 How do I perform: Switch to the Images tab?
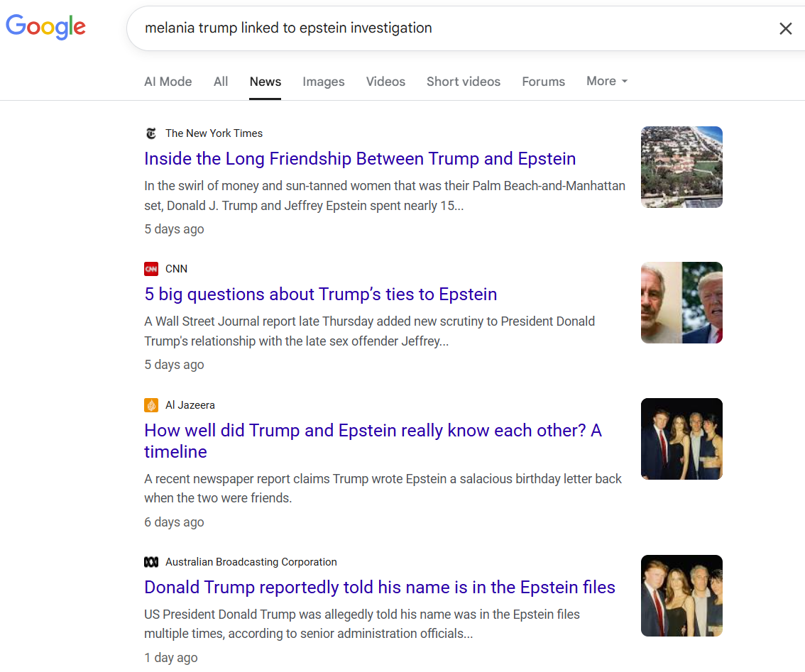[x=324, y=82]
